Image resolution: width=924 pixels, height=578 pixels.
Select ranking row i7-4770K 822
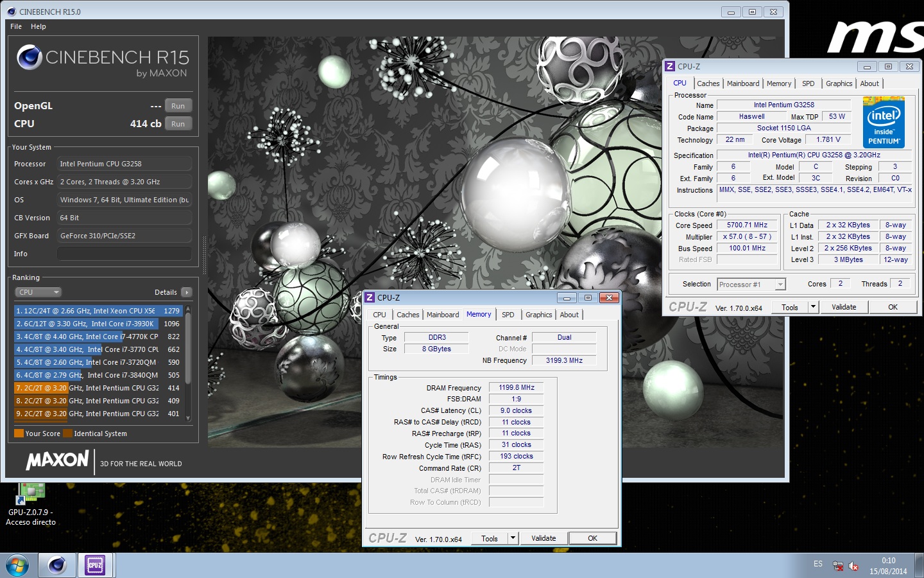click(x=98, y=337)
